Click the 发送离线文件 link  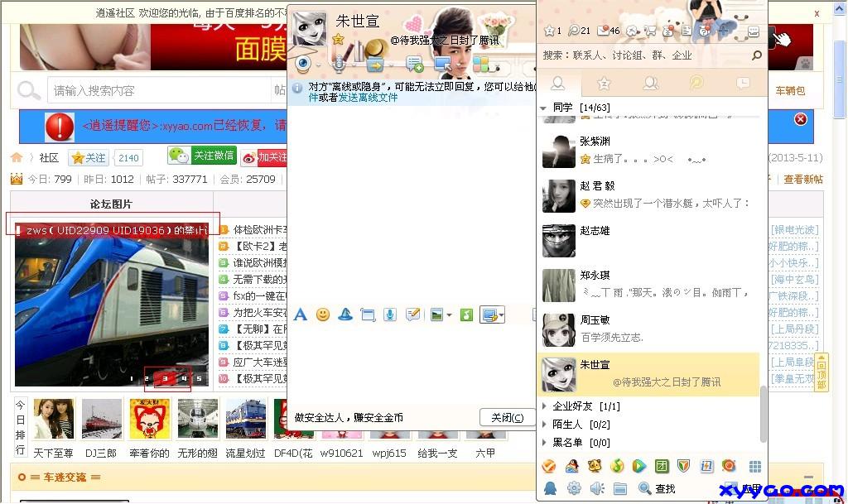click(x=368, y=98)
